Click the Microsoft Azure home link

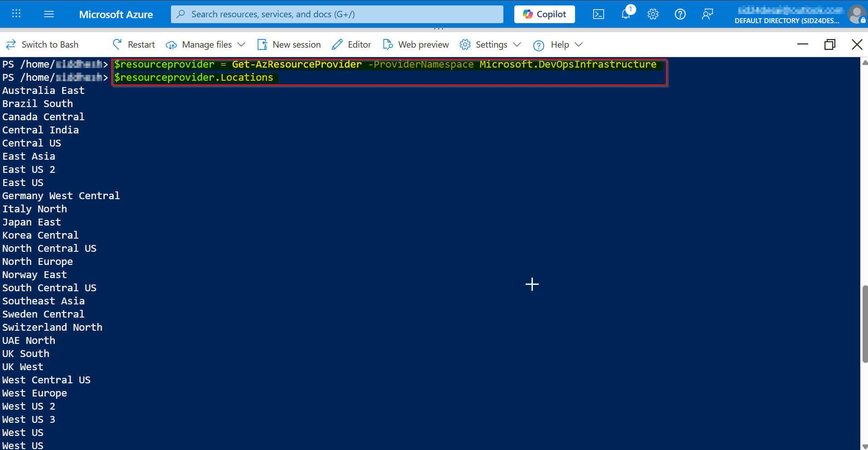click(116, 14)
